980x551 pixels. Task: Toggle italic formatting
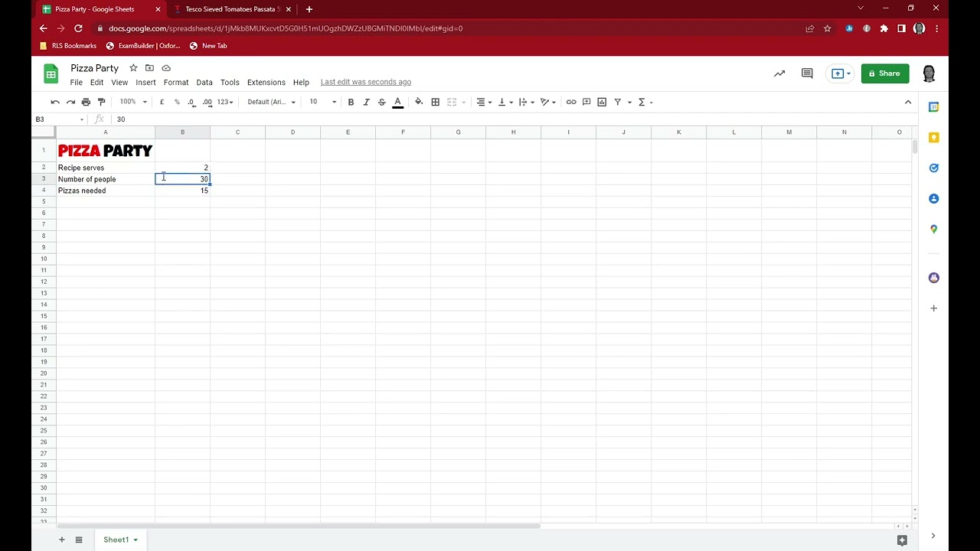pos(366,102)
